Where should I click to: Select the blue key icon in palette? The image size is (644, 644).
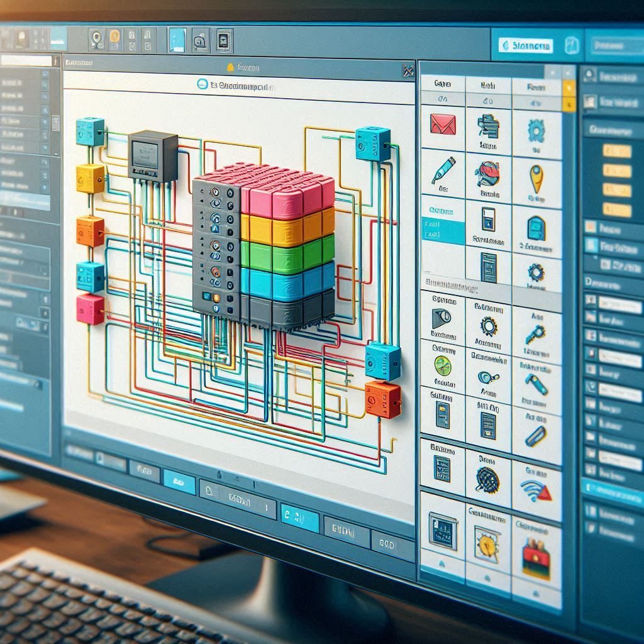535,332
